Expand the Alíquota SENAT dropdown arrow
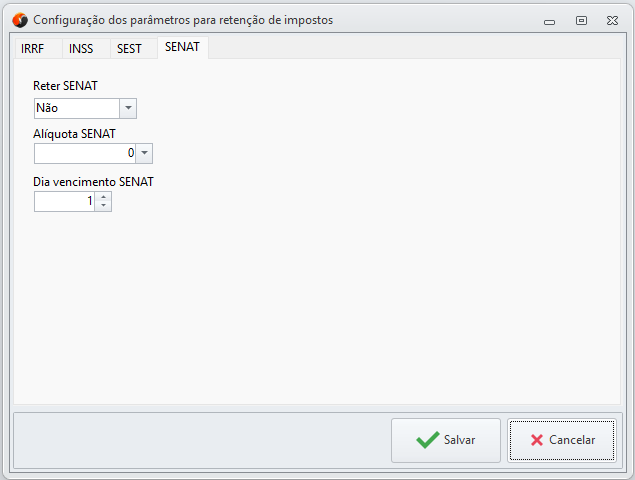Screen dimensions: 635x480 pos(144,153)
